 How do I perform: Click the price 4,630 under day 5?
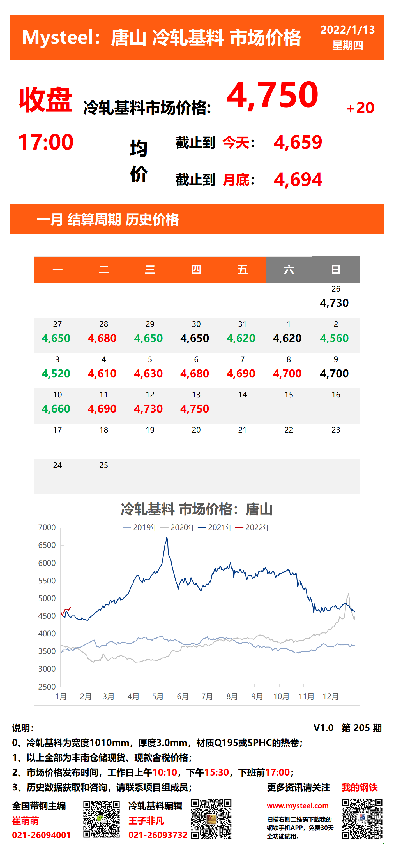(x=148, y=373)
